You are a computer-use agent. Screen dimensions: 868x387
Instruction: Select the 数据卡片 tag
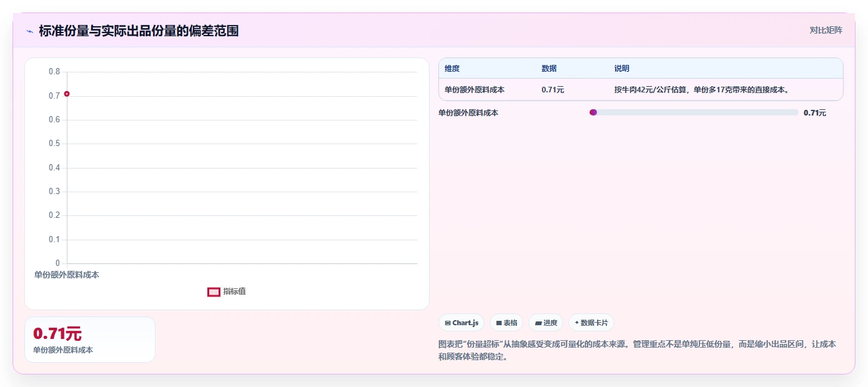pos(591,323)
